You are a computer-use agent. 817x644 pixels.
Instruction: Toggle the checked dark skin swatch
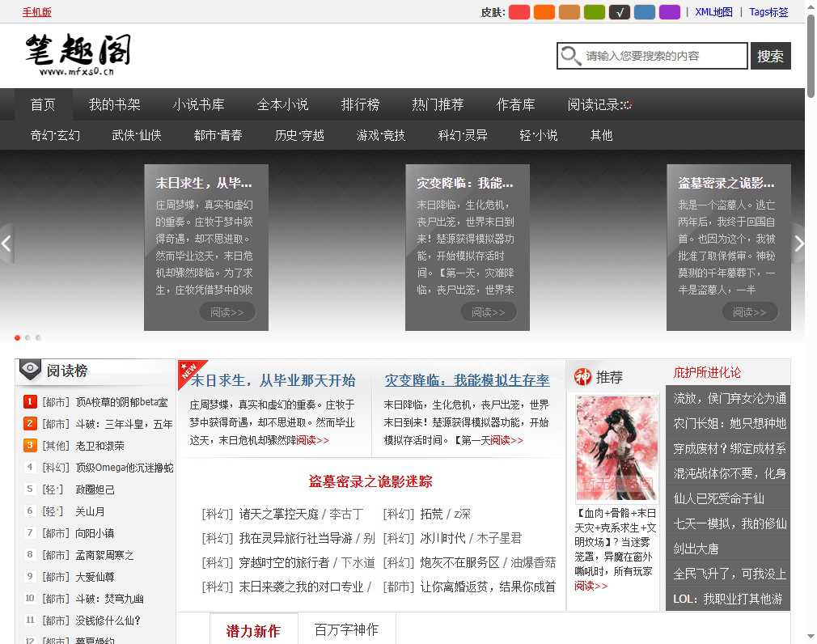pos(620,13)
